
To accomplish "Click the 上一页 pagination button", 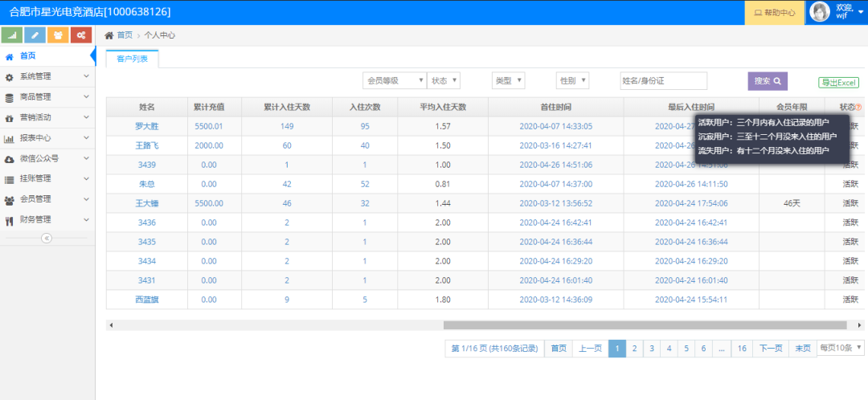I will pyautogui.click(x=590, y=349).
